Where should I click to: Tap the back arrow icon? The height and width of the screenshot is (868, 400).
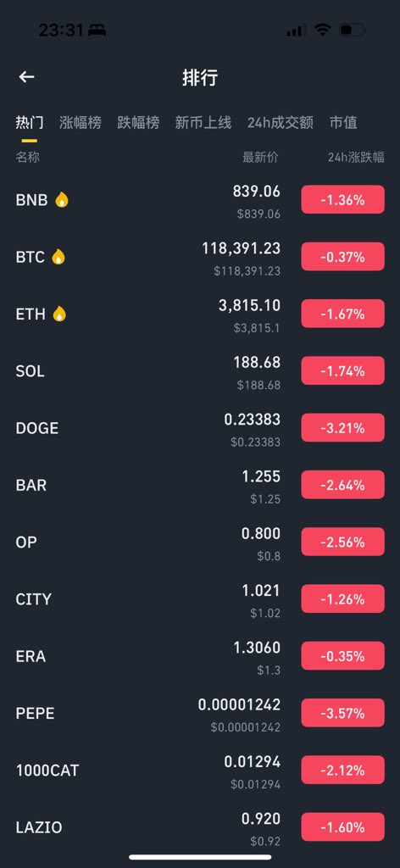(x=26, y=77)
